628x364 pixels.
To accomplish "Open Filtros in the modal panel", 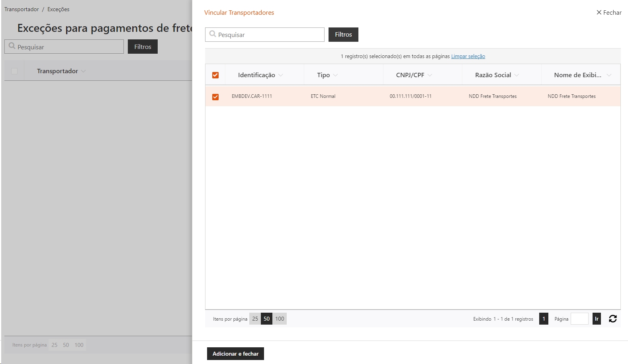I will (x=343, y=35).
